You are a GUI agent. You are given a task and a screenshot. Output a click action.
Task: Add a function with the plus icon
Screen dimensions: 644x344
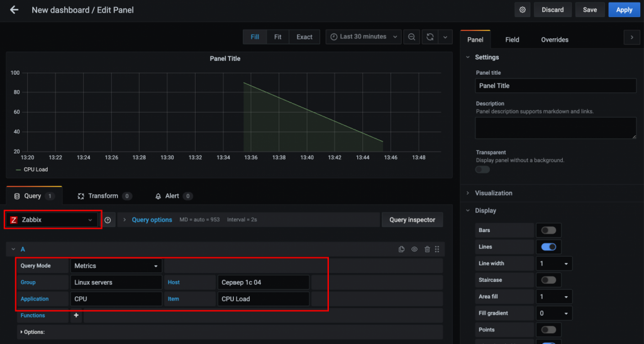tap(76, 315)
